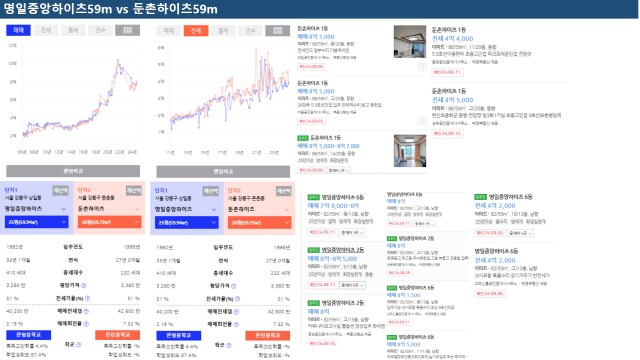
Task: Switch to the 월세 tab in the left panel
Action: coord(73,30)
